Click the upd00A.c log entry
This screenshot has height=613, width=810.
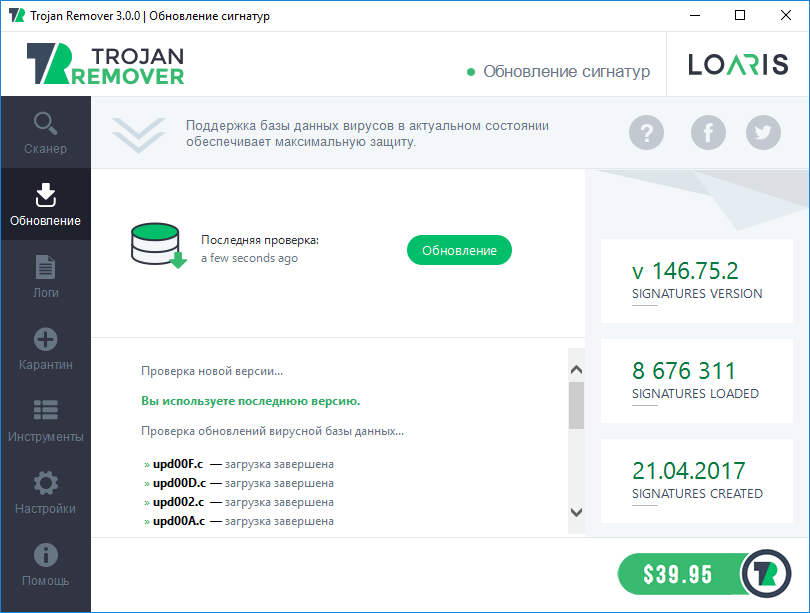click(239, 521)
